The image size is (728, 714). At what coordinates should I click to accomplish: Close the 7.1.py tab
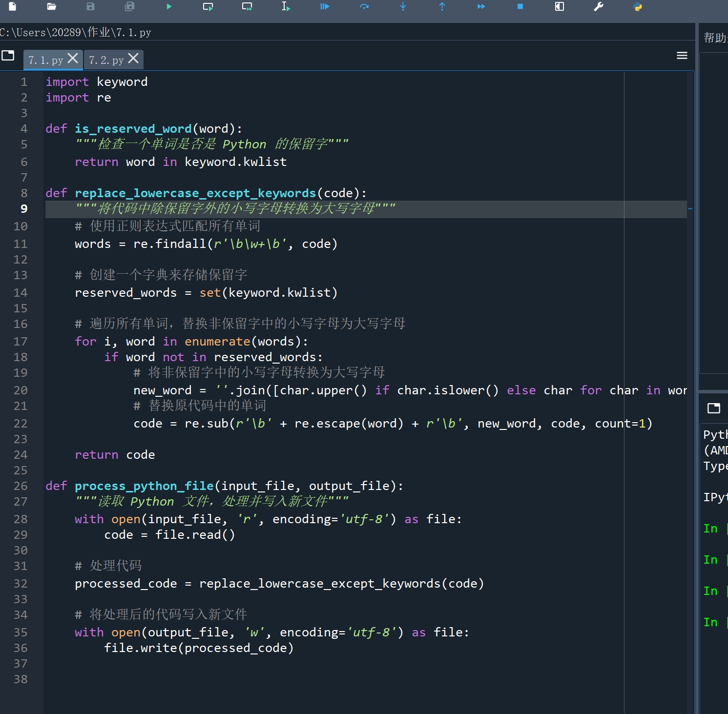tap(73, 59)
